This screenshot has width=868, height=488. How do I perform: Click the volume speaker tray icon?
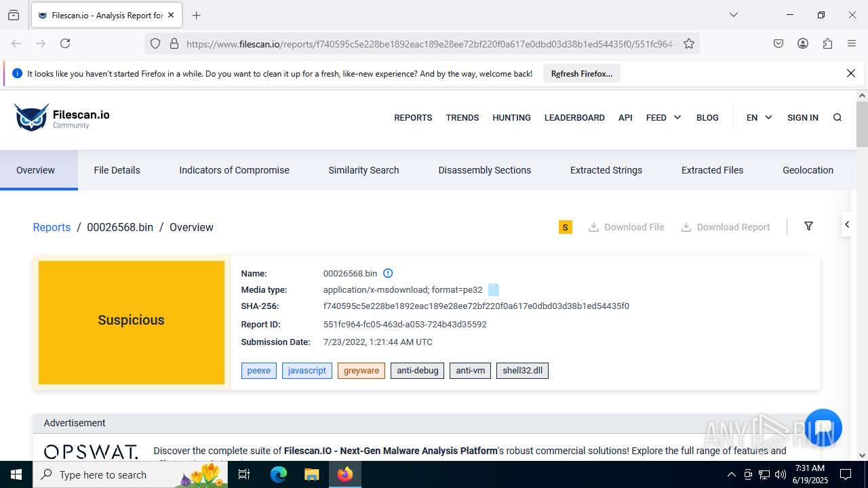(x=781, y=474)
